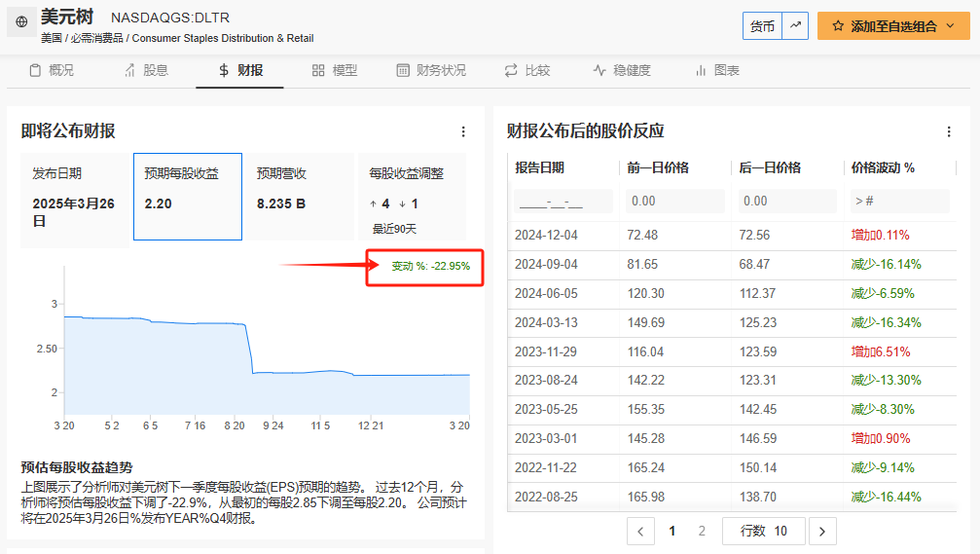
Task: Select page 1 in pagination
Action: pos(672,531)
